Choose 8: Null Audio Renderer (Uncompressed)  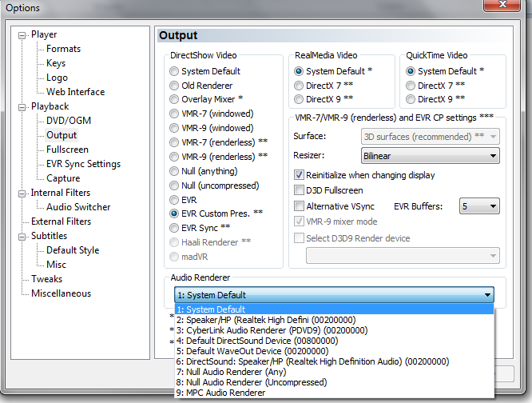(x=334, y=382)
